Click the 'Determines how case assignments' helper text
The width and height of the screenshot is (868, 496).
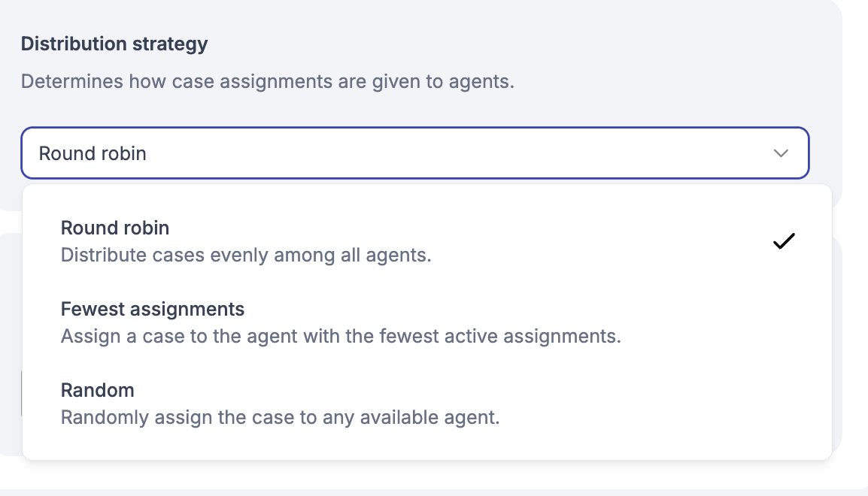(x=267, y=81)
